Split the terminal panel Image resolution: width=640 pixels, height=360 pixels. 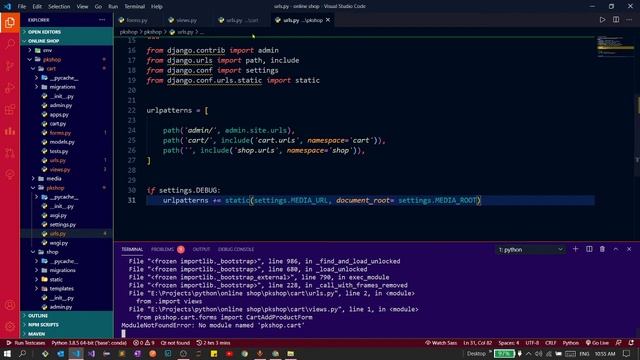click(589, 249)
